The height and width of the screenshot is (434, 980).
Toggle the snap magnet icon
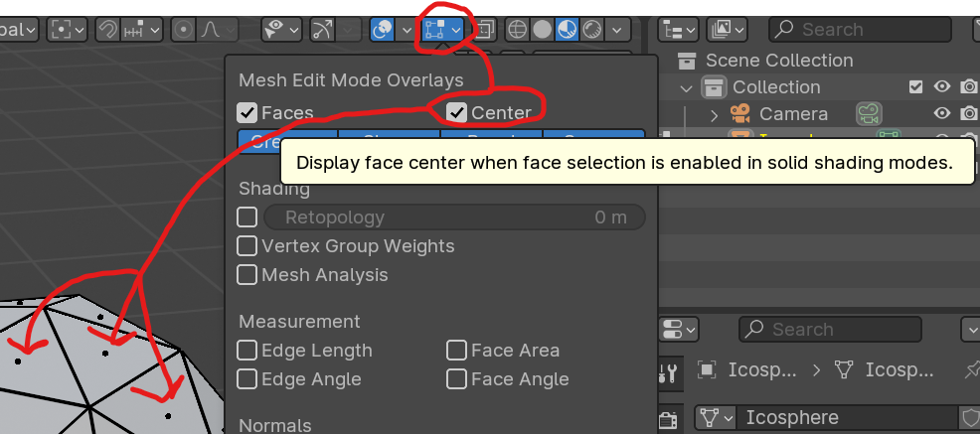pos(105,30)
